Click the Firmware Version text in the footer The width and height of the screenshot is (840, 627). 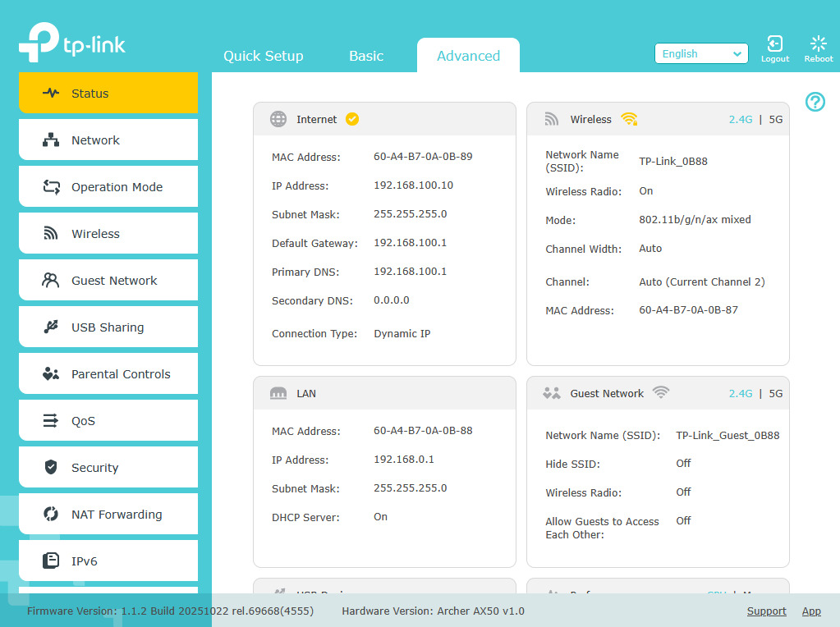click(170, 611)
